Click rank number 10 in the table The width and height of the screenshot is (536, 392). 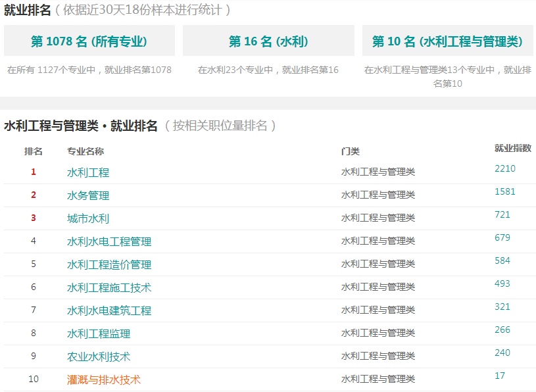coord(34,379)
